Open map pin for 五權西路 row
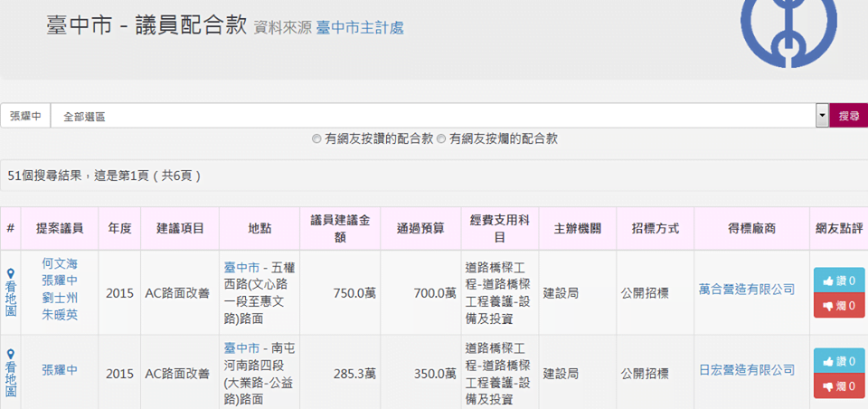868x409 pixels. point(11,291)
